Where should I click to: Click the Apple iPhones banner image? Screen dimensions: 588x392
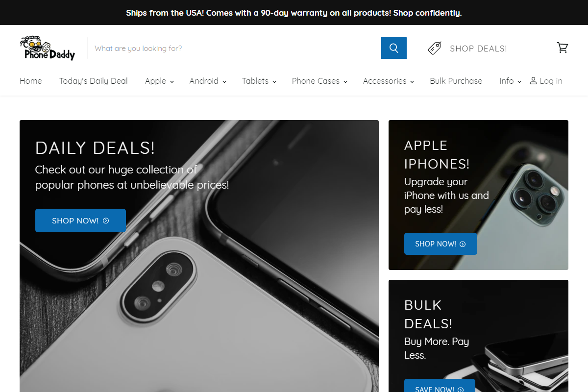click(478, 195)
